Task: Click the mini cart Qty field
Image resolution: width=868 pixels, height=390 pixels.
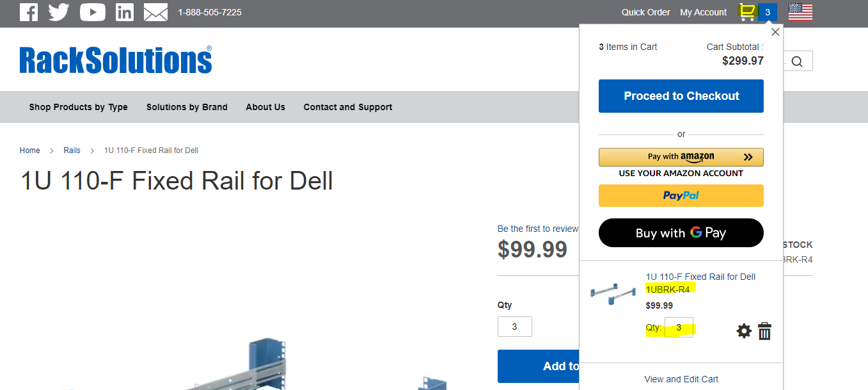Action: click(x=679, y=328)
